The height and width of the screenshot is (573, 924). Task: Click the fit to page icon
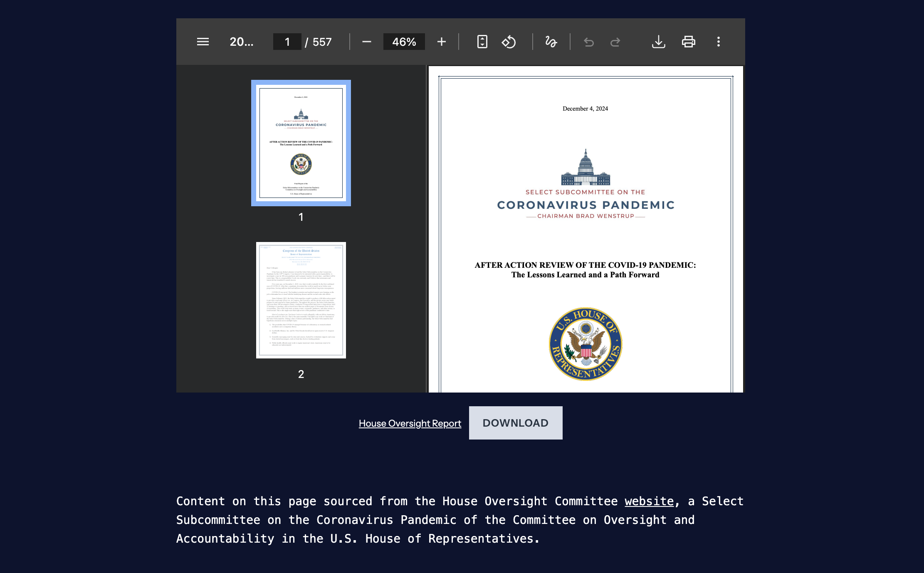[482, 42]
